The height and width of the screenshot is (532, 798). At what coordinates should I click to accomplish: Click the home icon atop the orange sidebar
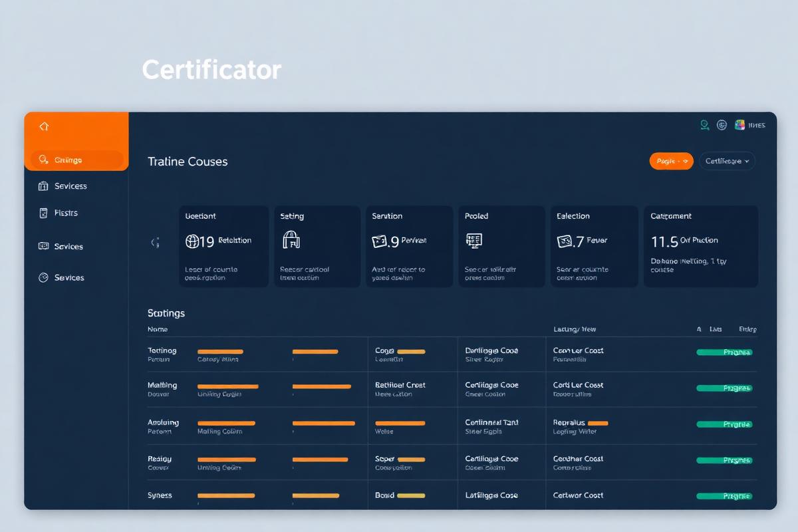[x=44, y=126]
